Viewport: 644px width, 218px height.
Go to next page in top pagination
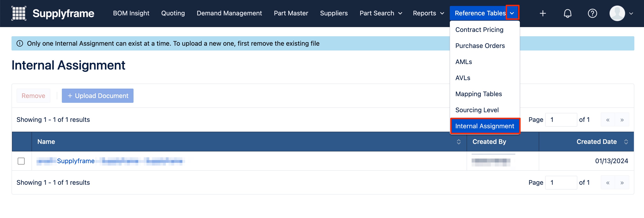(x=622, y=120)
